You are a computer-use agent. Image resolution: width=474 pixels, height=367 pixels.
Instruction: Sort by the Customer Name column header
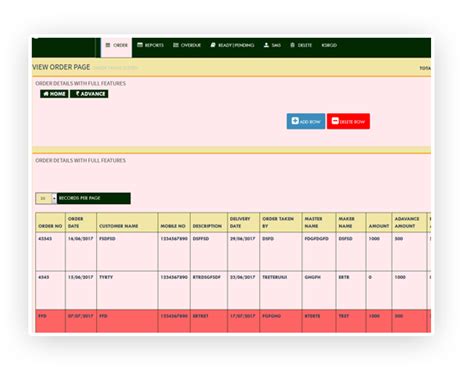coord(127,222)
